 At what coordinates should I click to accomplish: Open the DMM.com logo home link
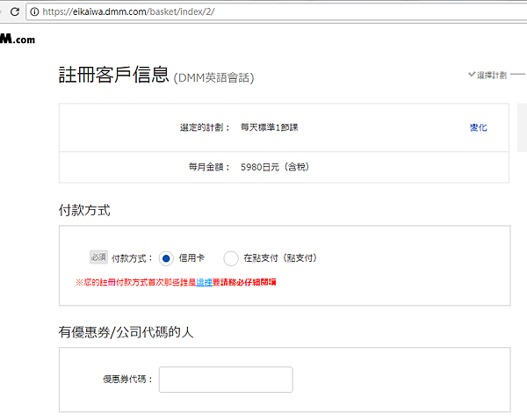[x=18, y=39]
